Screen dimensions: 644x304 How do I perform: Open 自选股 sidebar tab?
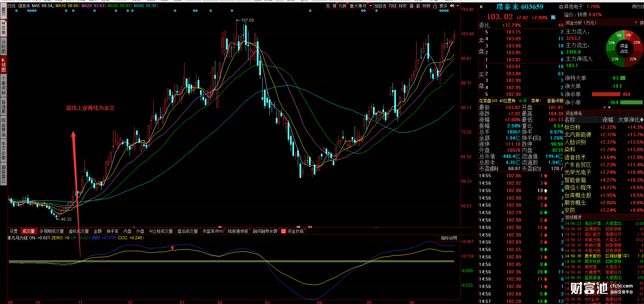pyautogui.click(x=3, y=106)
